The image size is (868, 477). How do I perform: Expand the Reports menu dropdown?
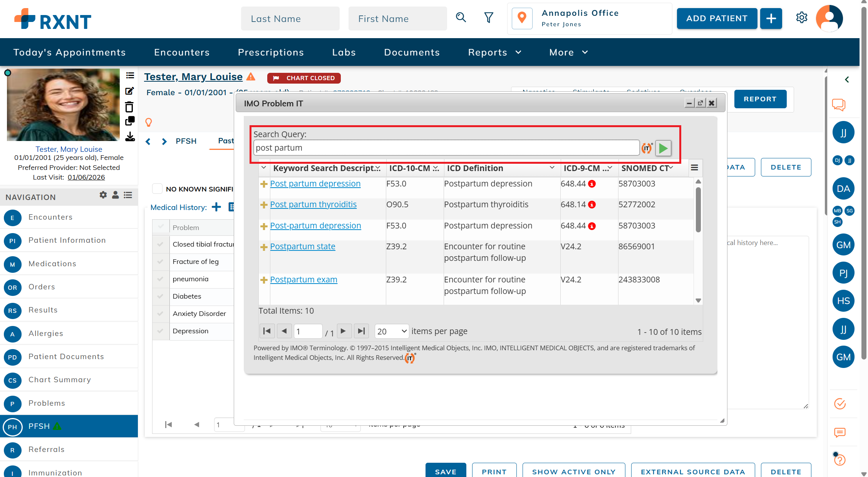point(494,52)
